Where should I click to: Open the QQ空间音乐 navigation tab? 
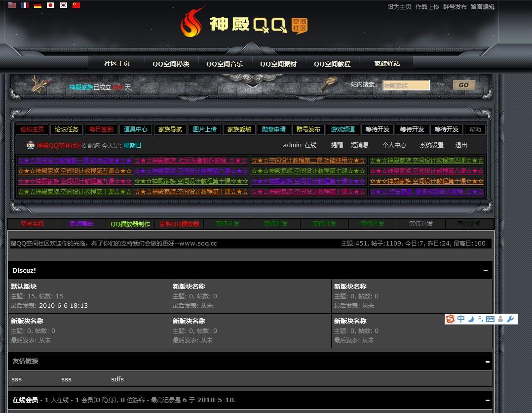click(x=225, y=64)
